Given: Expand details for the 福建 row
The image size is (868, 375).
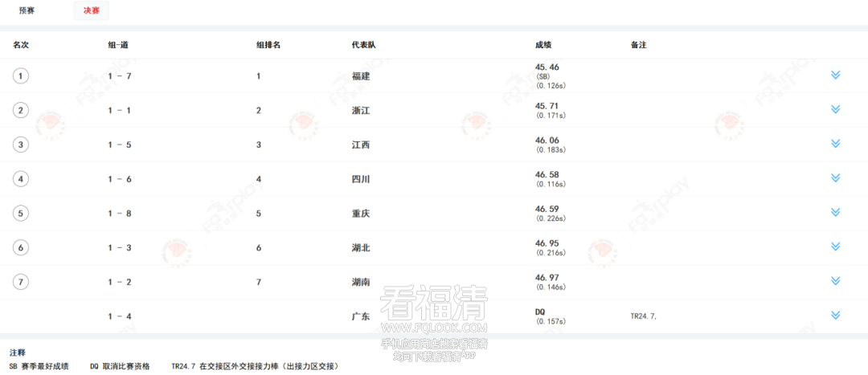Looking at the screenshot, I should coord(835,75).
